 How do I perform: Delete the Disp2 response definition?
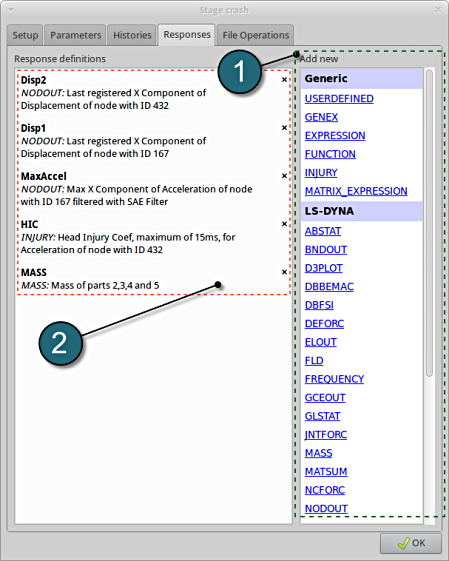coord(284,80)
